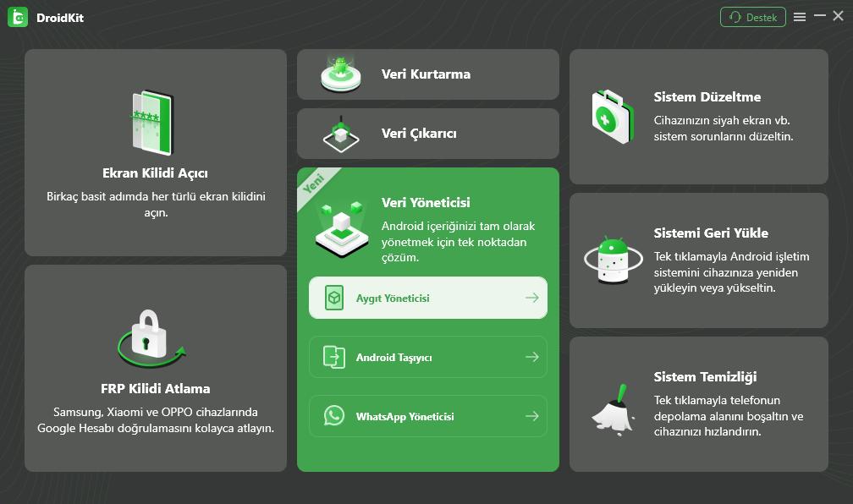Open Sistem Düzeltme title
The image size is (853, 504).
pos(707,96)
